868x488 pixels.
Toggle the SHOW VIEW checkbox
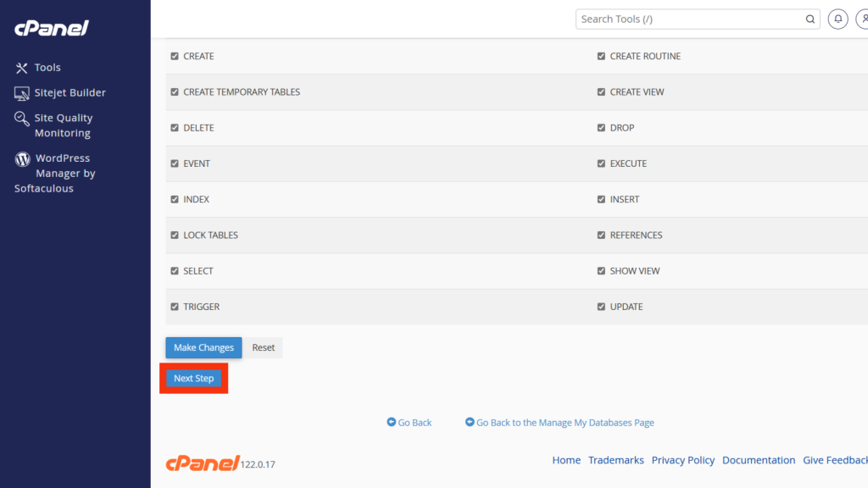click(x=602, y=271)
